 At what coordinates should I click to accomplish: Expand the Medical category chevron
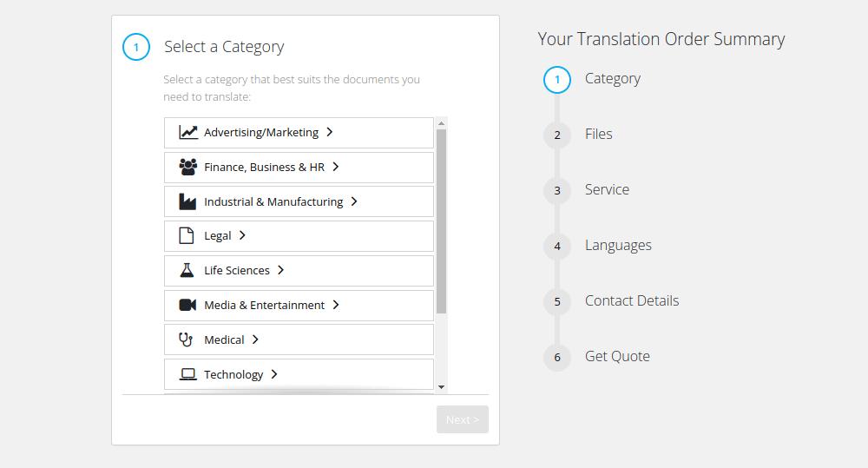pos(255,339)
